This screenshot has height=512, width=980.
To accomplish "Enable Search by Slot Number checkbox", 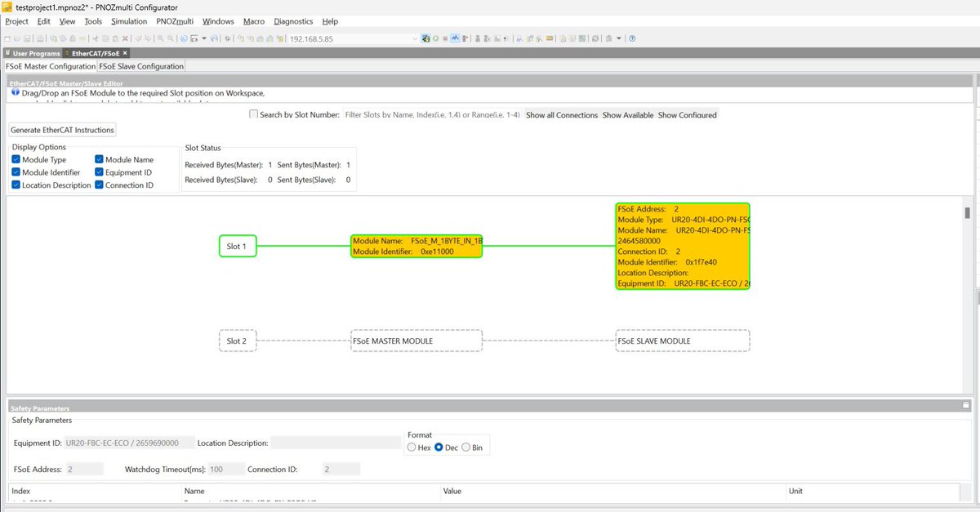I will pos(254,115).
